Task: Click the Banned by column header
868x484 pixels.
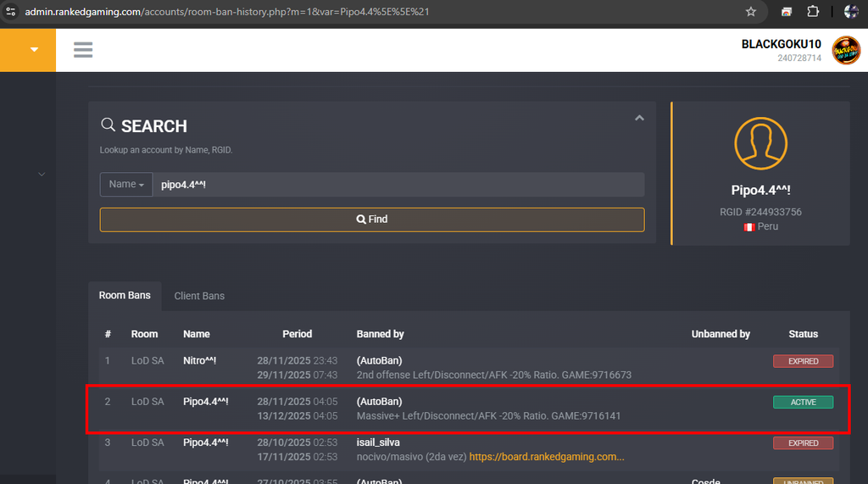Action: point(381,334)
